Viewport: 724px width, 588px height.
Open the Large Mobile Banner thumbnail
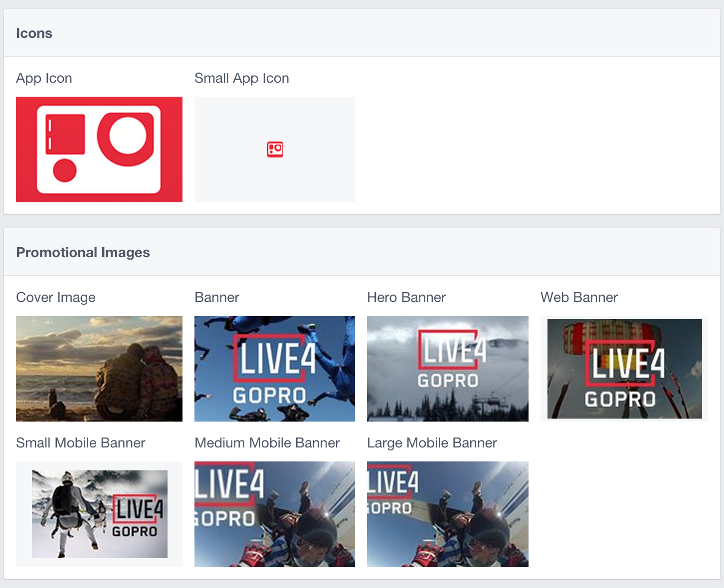coord(448,514)
